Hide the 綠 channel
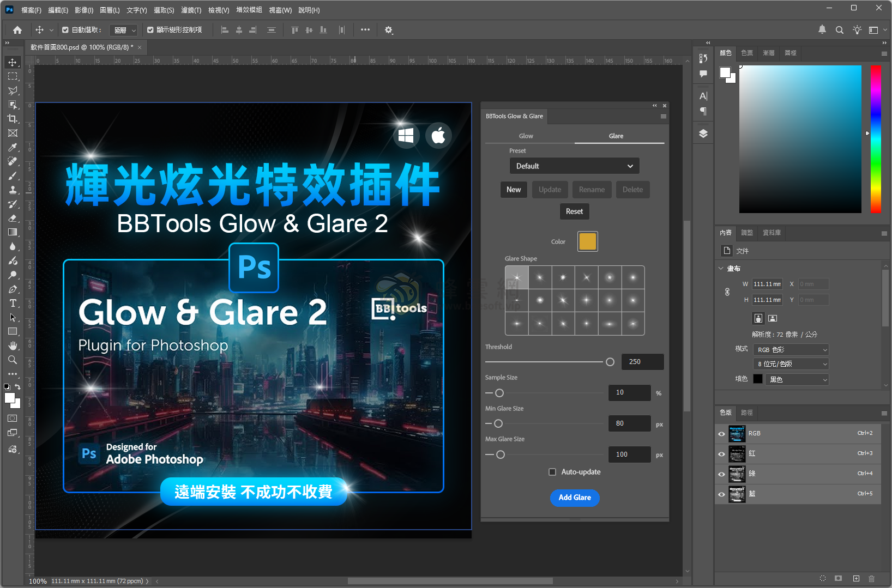The height and width of the screenshot is (588, 892). [x=721, y=474]
